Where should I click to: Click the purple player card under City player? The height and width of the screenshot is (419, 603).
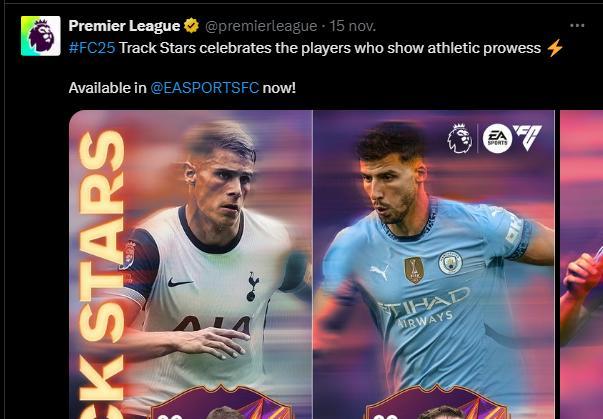(435, 402)
